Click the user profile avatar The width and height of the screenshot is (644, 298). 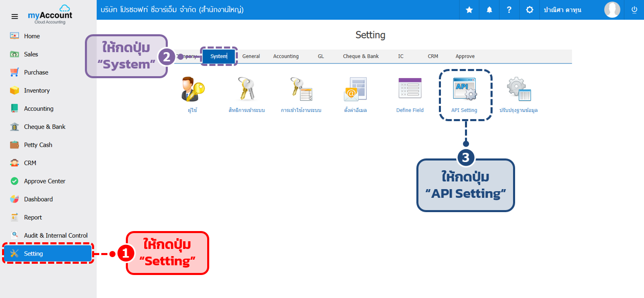(612, 10)
